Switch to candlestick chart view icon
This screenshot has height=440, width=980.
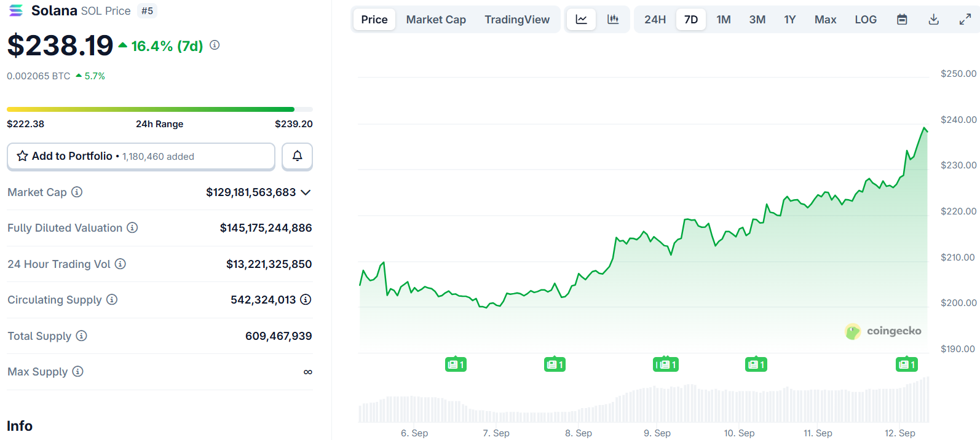tap(613, 20)
